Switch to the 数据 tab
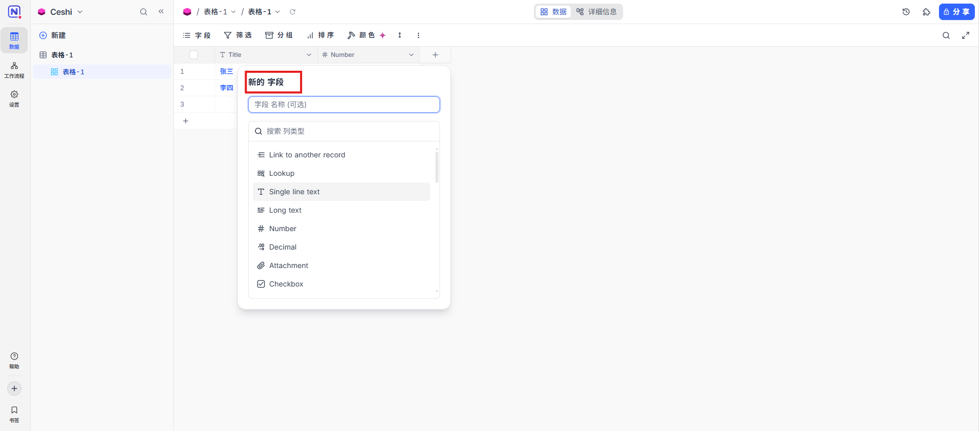 pos(553,12)
